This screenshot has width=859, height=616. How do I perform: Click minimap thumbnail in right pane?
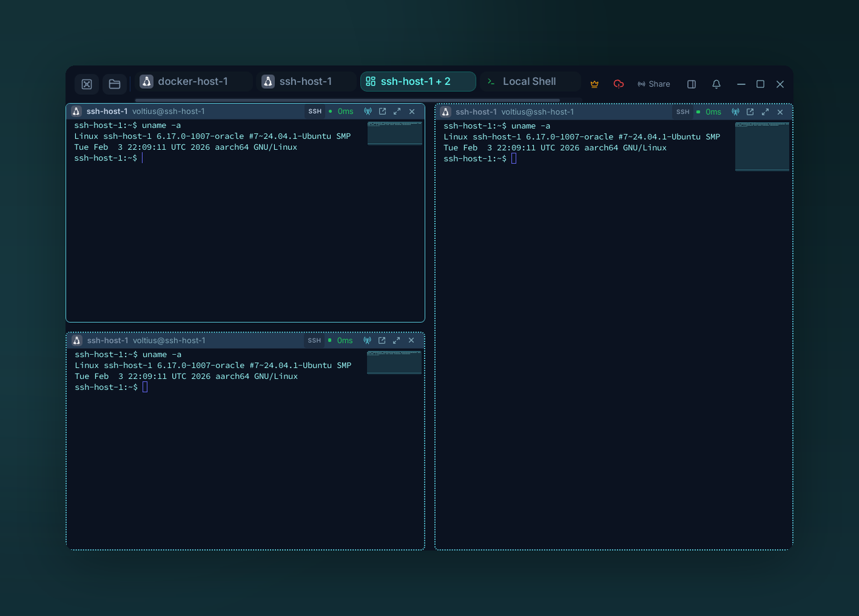[762, 146]
